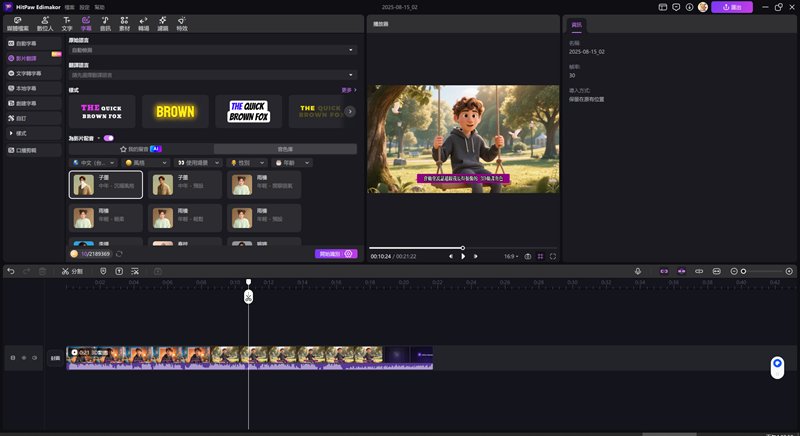This screenshot has width=800, height=436.
Task: Open the 風格 style filter dropdown
Action: click(146, 163)
